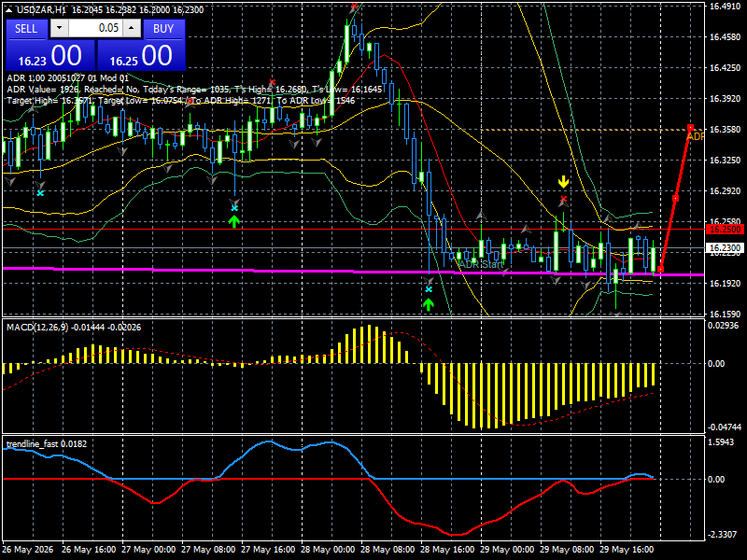Click the 16.25 buy price tile

[141, 55]
